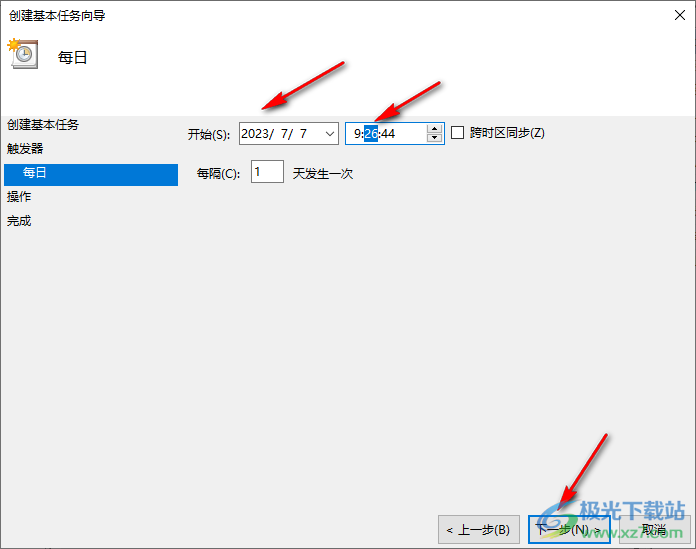
Task: Increase time with the up spinner arrow
Action: pos(434,129)
